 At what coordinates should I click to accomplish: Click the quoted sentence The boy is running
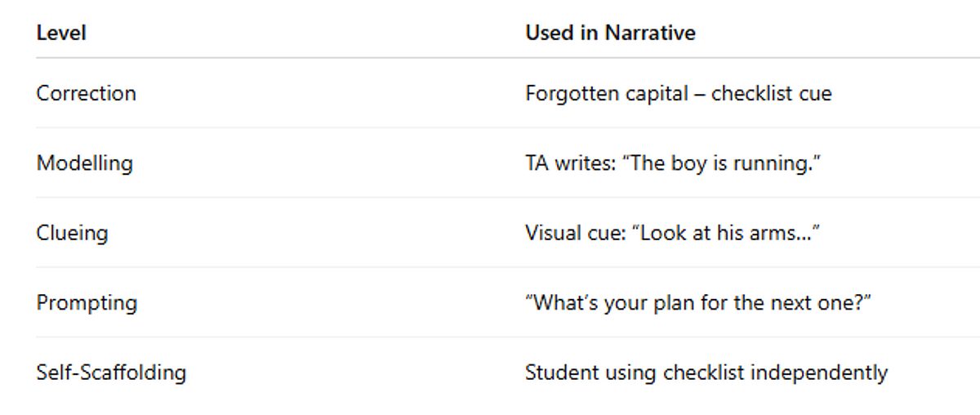pyautogui.click(x=720, y=163)
